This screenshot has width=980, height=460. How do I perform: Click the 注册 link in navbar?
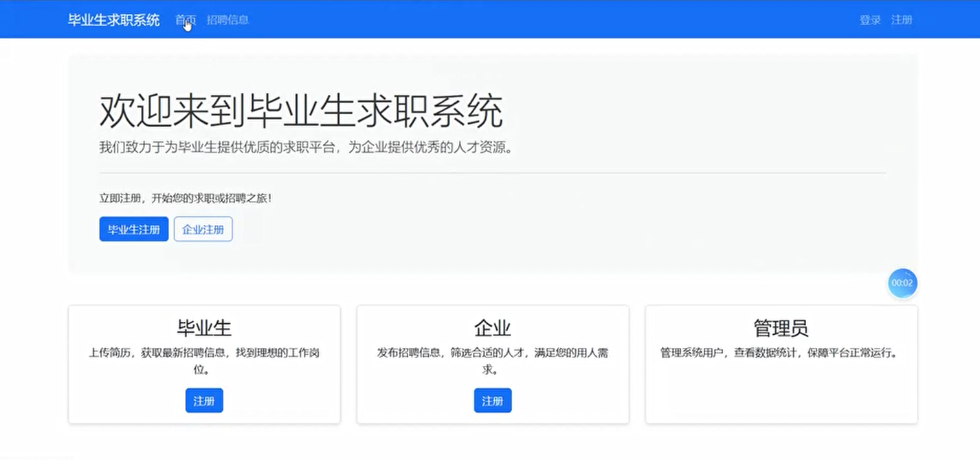(902, 20)
